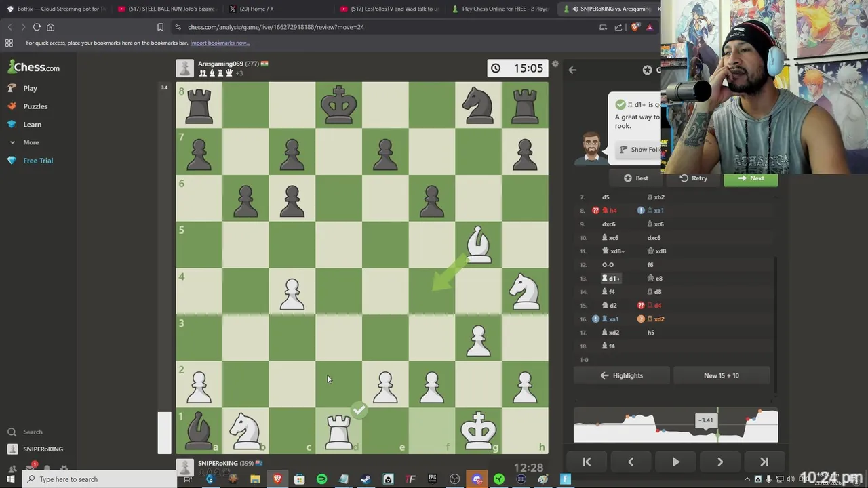Image resolution: width=868 pixels, height=488 pixels.
Task: Switch to STEEL BALL RUN JoJo's tab
Action: coord(167,9)
